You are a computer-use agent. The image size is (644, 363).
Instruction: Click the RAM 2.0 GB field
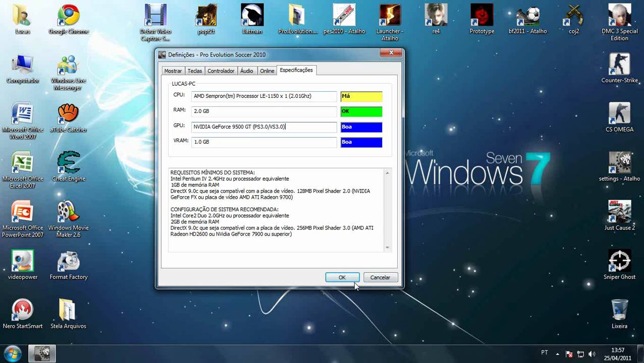tap(264, 111)
